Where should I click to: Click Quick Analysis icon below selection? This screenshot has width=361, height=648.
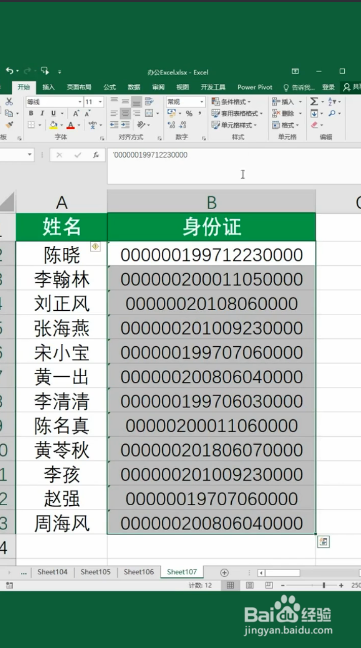coord(323,542)
